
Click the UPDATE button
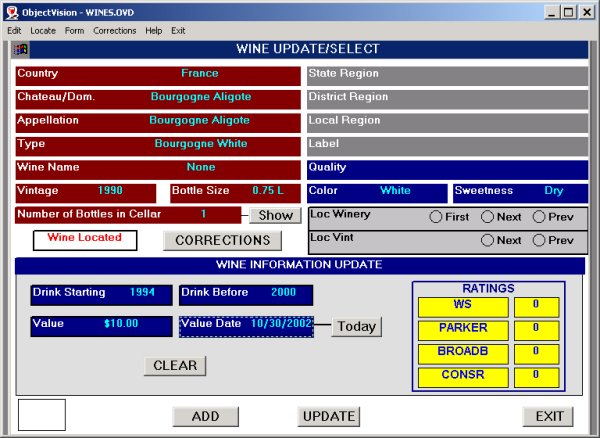(x=328, y=416)
